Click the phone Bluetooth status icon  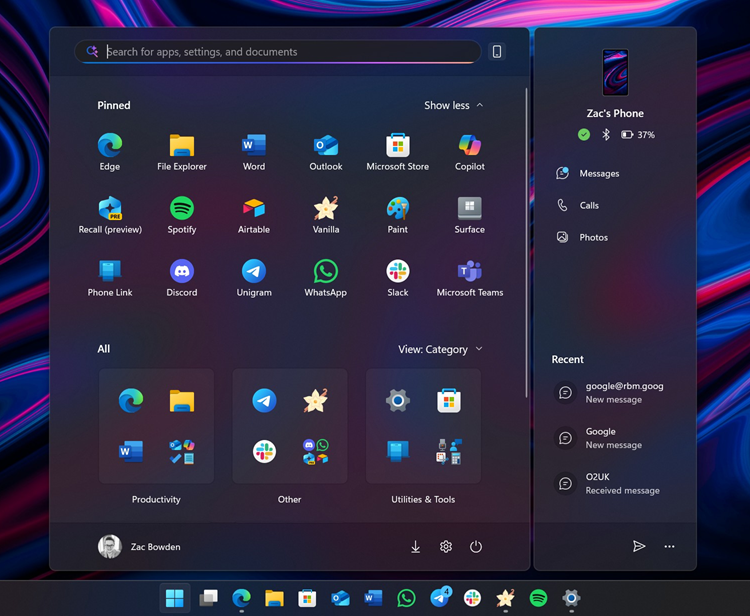606,134
